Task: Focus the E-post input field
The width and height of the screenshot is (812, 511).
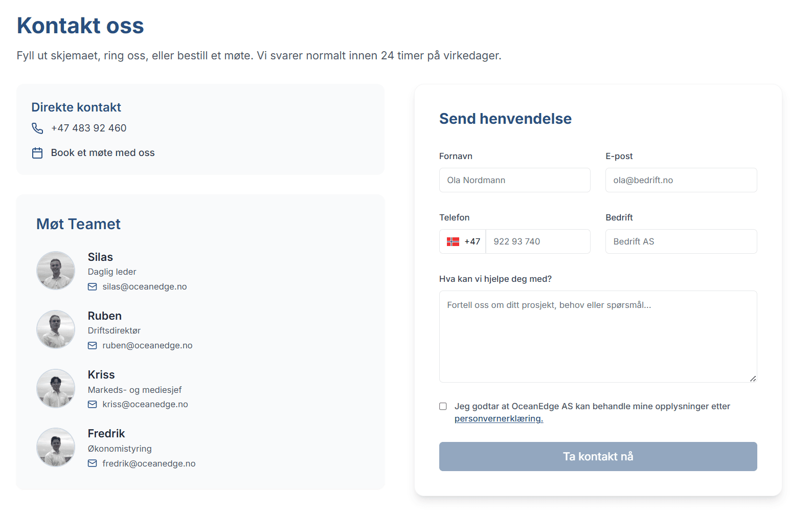Action: coord(681,180)
